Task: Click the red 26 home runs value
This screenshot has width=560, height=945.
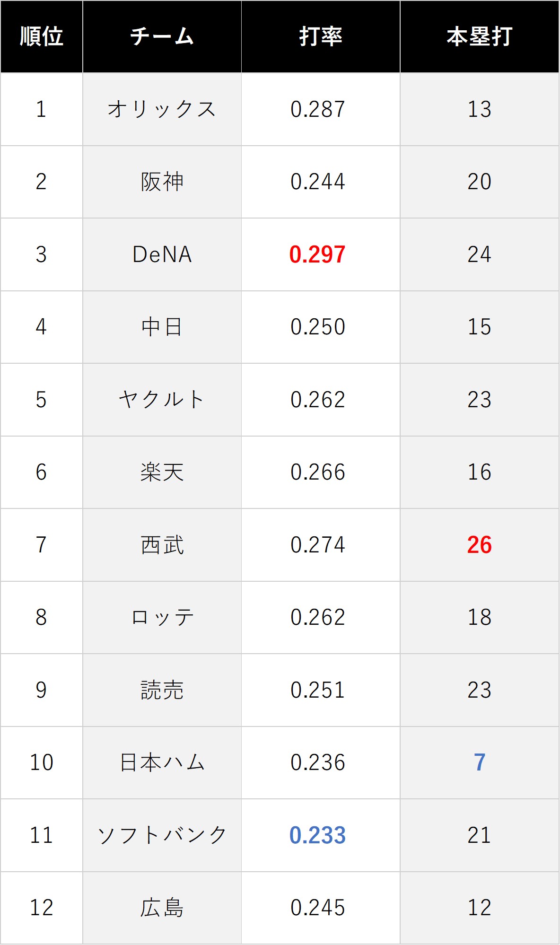Action: click(479, 545)
